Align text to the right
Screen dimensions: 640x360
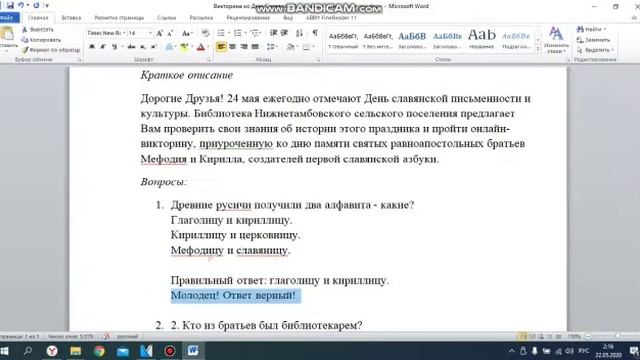point(244,47)
